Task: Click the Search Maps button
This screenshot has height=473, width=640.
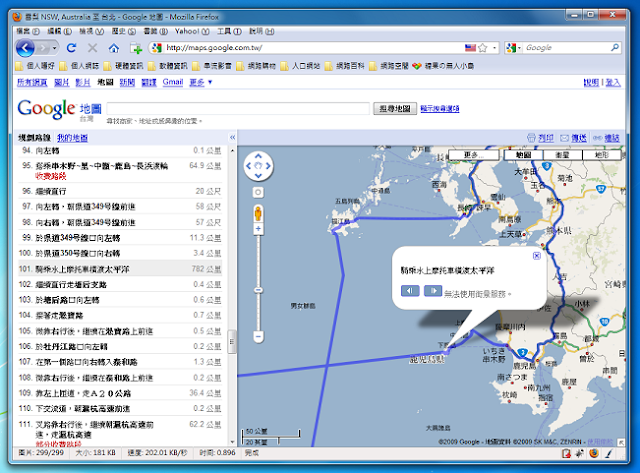Action: tap(395, 109)
